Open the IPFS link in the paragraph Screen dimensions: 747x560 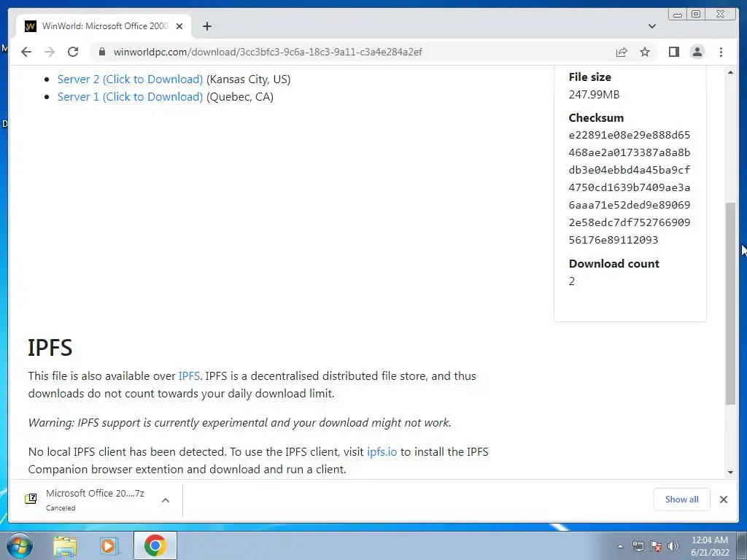189,376
